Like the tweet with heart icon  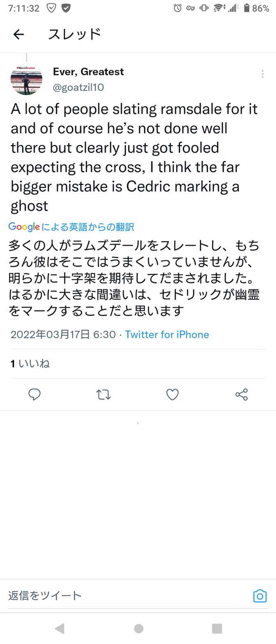click(172, 395)
